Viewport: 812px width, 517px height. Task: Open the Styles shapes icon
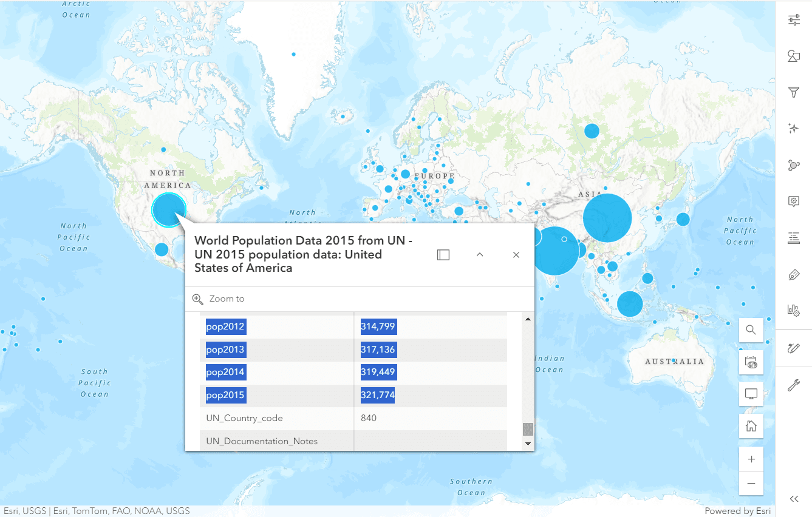pyautogui.click(x=794, y=56)
